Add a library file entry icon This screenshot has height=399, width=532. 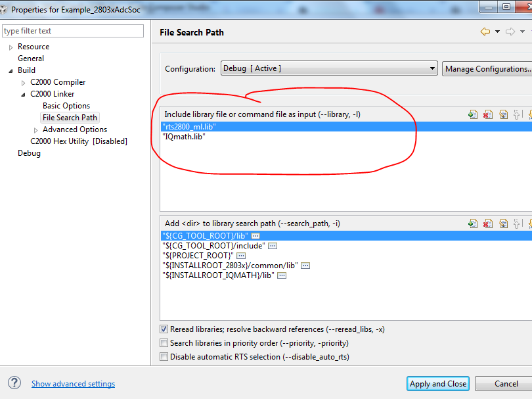click(473, 115)
